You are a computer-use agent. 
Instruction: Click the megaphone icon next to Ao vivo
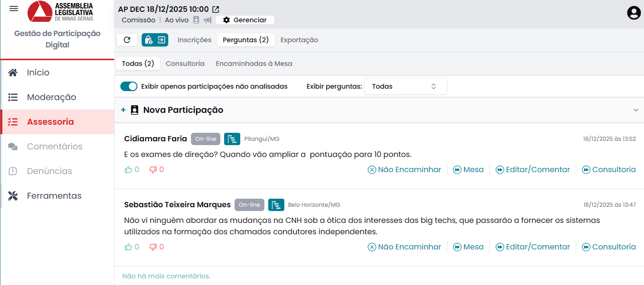pyautogui.click(x=208, y=20)
